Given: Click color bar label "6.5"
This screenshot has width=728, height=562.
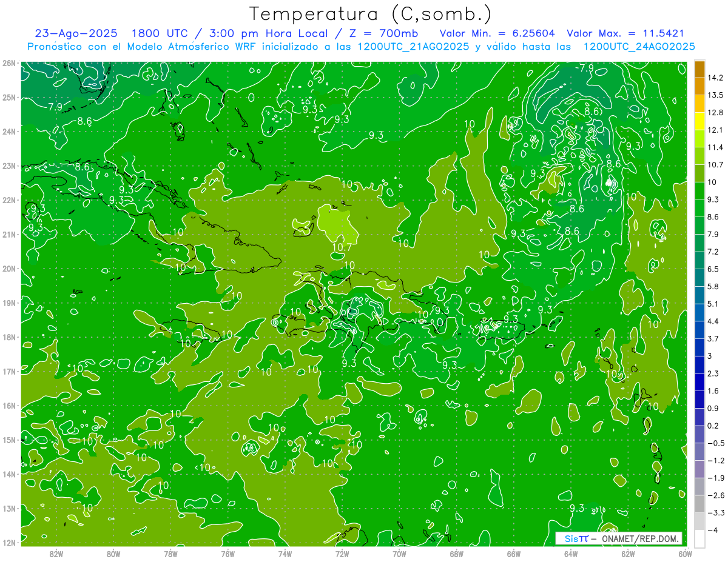Looking at the screenshot, I should (713, 269).
